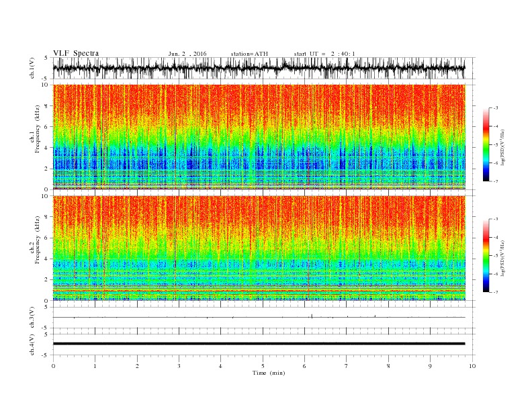The image size is (532, 411).
Task: Click the ch.3 spike near 6.2 minutes
Action: (x=312, y=316)
